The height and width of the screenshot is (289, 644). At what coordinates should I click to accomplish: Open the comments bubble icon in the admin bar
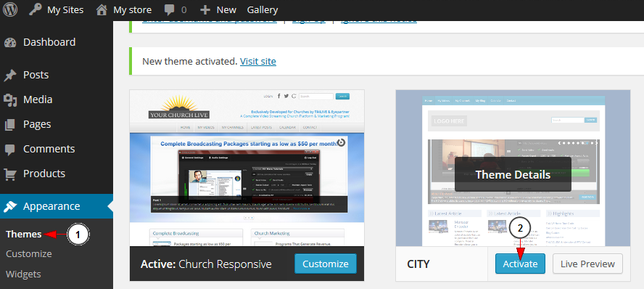tap(169, 10)
